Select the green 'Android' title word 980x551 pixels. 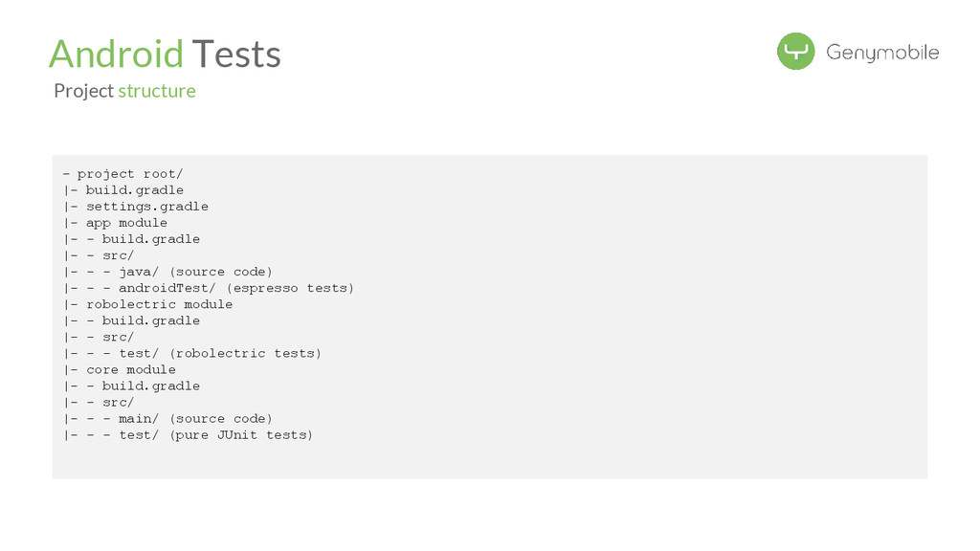click(116, 54)
